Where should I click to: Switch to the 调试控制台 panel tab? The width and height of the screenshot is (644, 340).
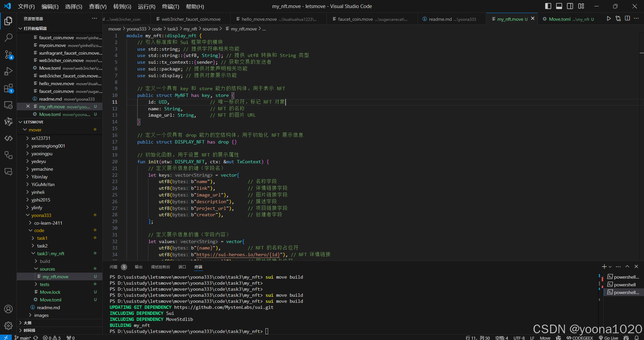point(160,267)
